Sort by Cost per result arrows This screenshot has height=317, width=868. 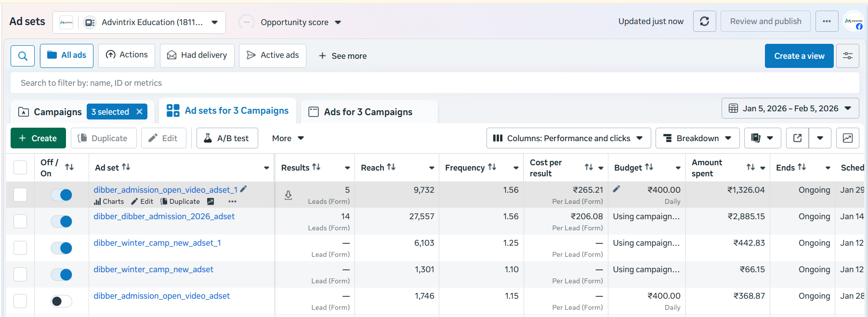click(x=589, y=167)
